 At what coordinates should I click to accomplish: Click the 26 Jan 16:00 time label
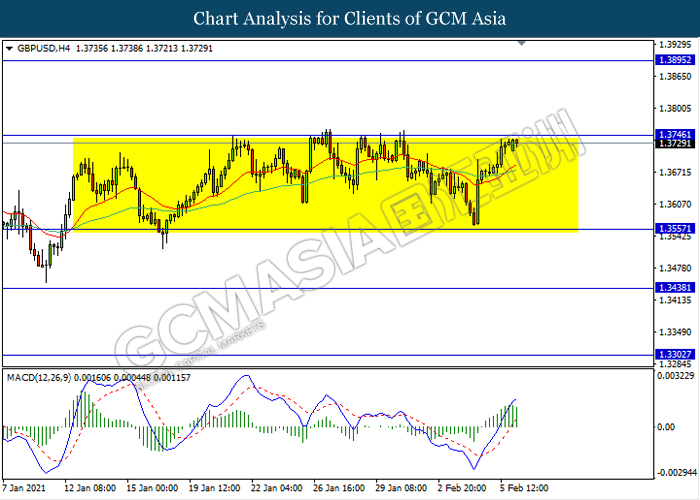point(339,488)
